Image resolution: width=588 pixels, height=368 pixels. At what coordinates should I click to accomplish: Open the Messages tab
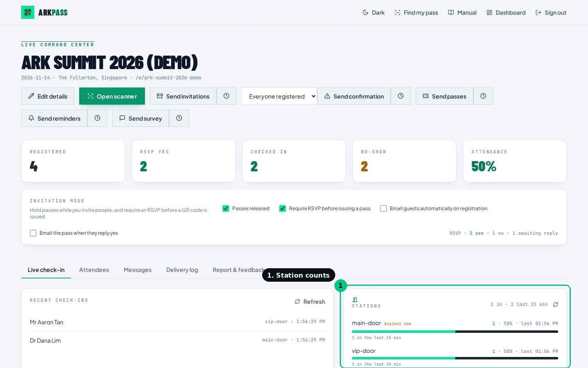pos(138,270)
